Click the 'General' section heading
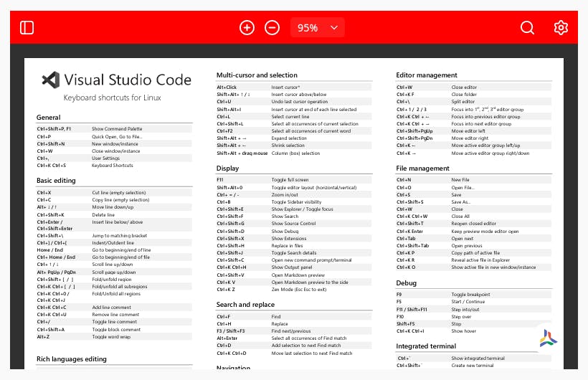The height and width of the screenshot is (380, 588). (x=48, y=118)
